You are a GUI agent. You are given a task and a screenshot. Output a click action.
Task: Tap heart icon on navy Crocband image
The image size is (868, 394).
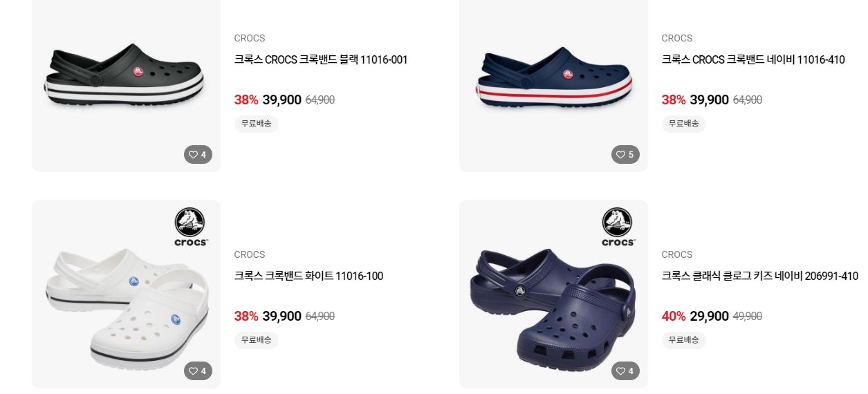coord(625,155)
